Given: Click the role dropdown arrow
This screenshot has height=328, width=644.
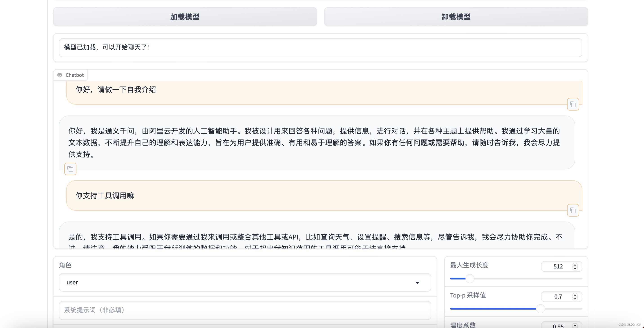Looking at the screenshot, I should click(x=417, y=283).
